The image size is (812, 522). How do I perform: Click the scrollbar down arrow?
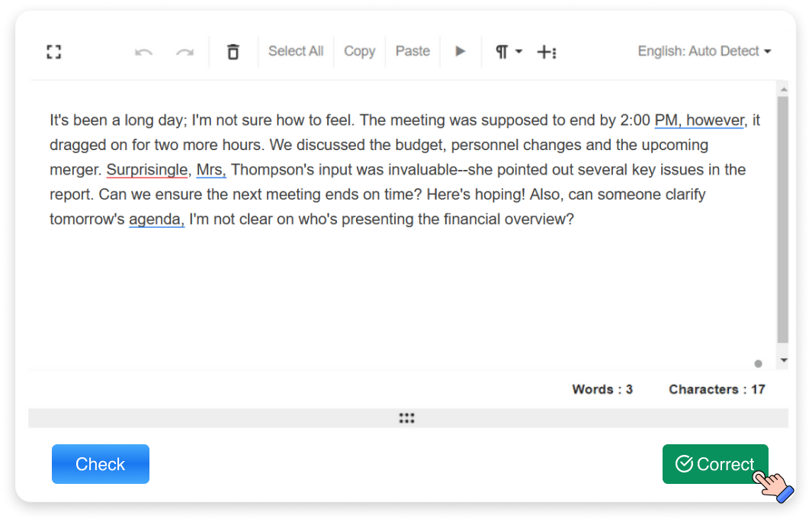[784, 359]
